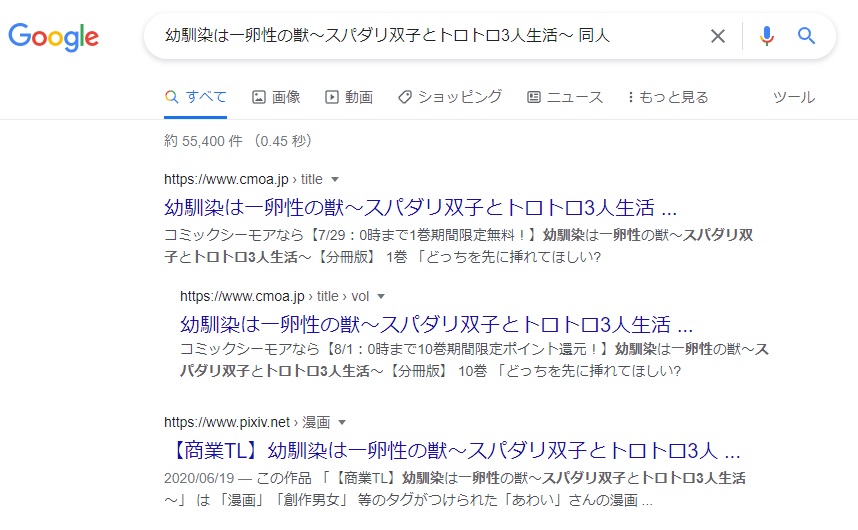This screenshot has width=858, height=530.
Task: Click the search icon beside すべて
Action: [x=171, y=97]
